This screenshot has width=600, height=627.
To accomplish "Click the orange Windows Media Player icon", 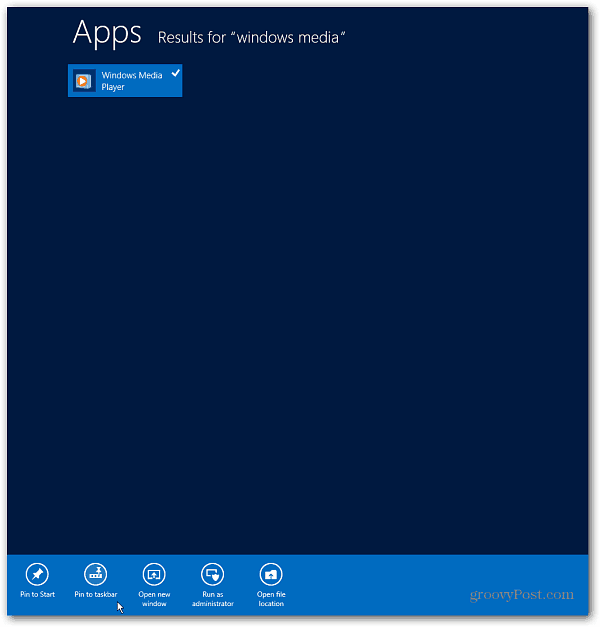I will click(84, 81).
